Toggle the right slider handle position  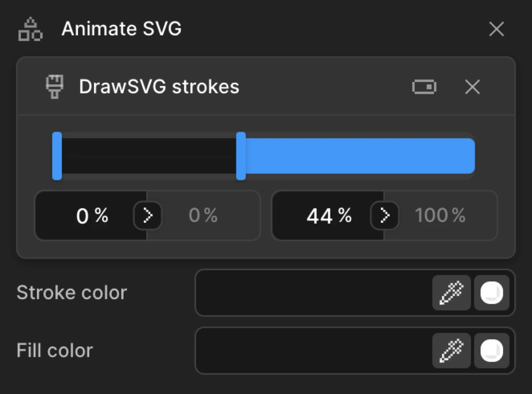[x=242, y=155]
